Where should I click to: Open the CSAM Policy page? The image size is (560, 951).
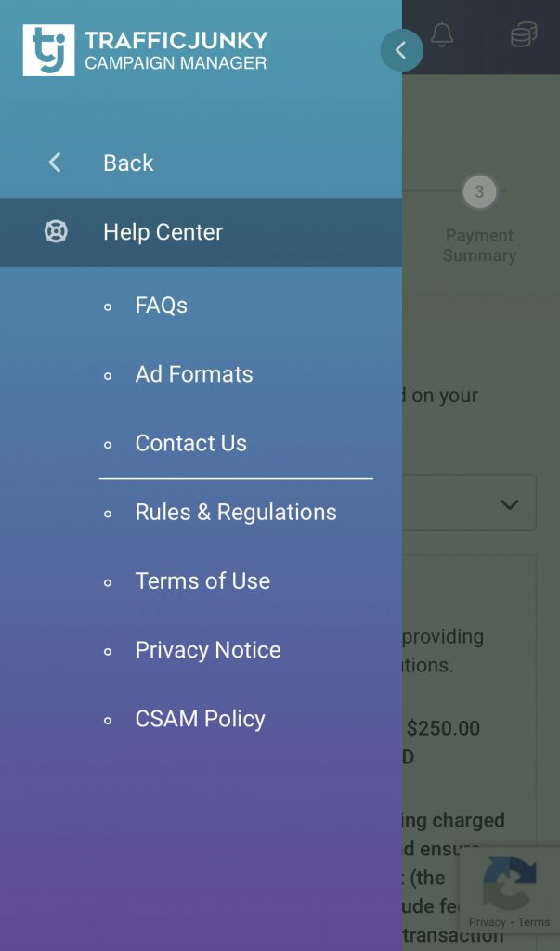coord(201,719)
